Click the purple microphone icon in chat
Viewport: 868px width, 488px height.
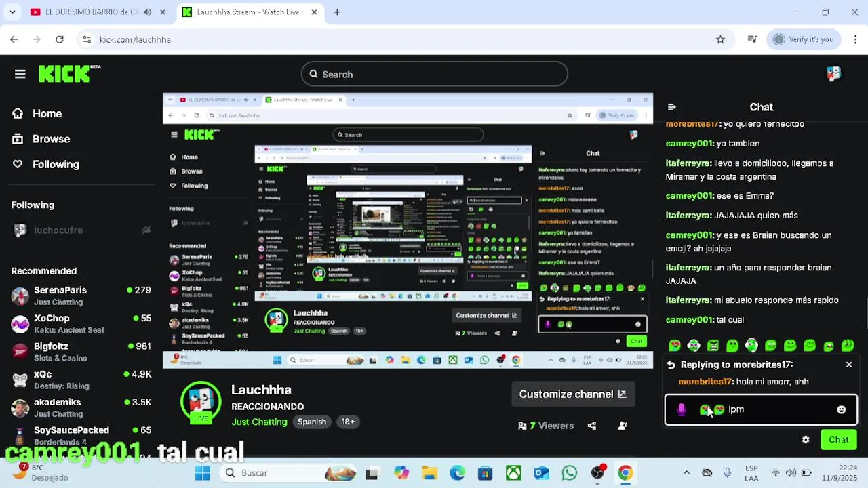tap(682, 409)
